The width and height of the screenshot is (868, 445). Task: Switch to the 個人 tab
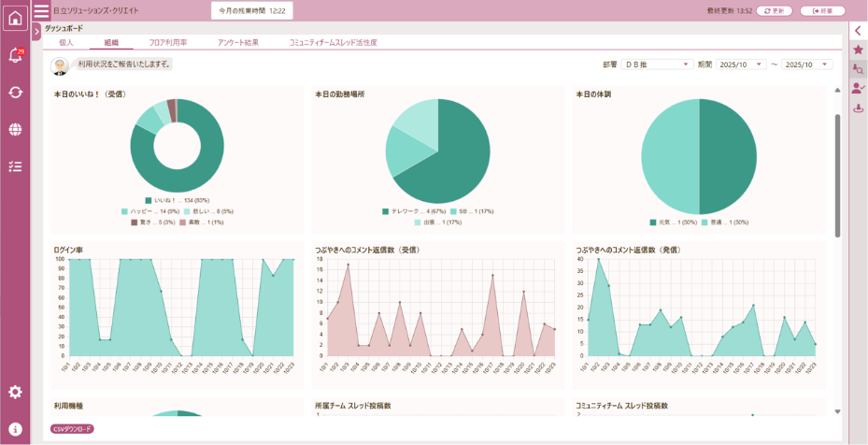[x=65, y=43]
